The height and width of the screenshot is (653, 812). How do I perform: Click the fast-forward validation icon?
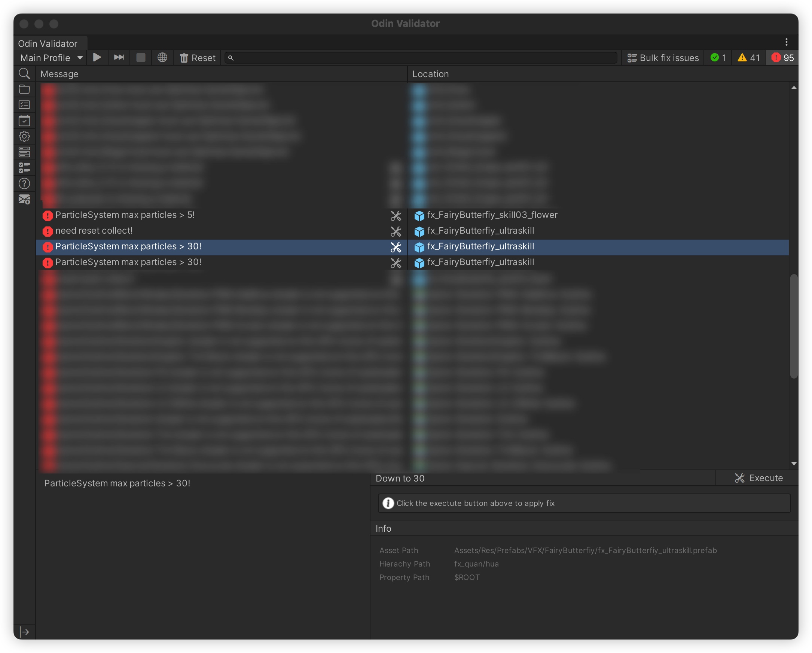[x=119, y=58]
